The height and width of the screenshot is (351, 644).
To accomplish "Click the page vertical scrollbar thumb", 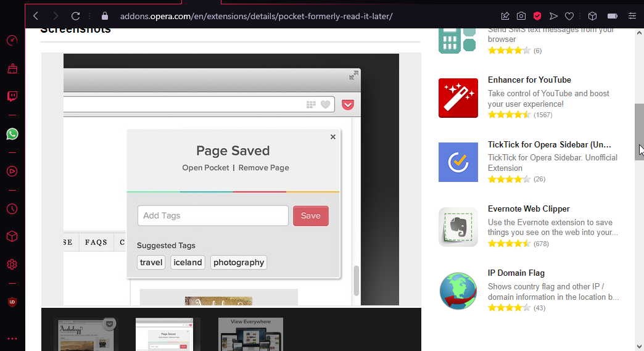I will pos(639,132).
